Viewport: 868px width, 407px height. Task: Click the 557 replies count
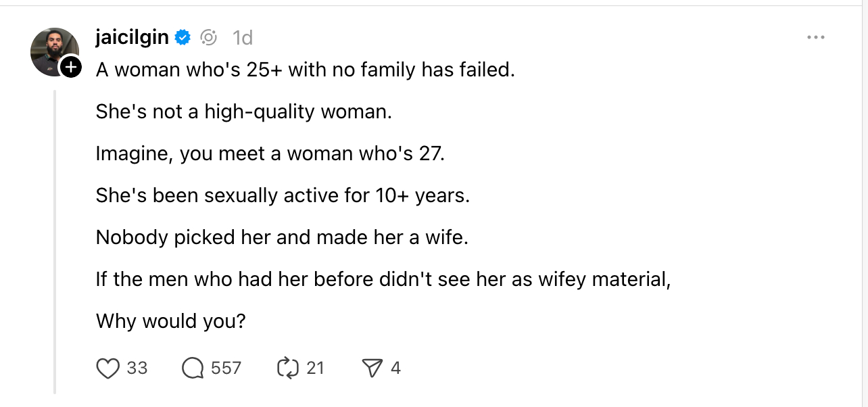point(226,368)
